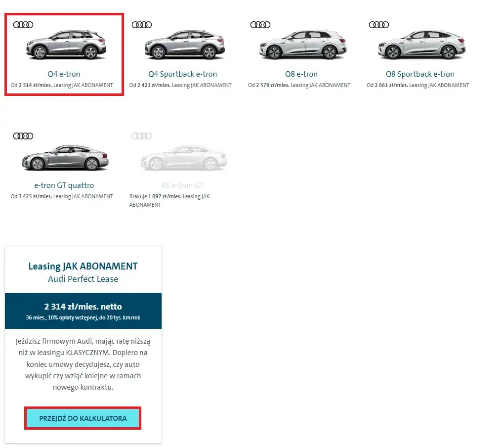Viewport: 501px width, 448px height.
Task: Click the Audi rings logo above Q8 e-tron
Action: 260,25
